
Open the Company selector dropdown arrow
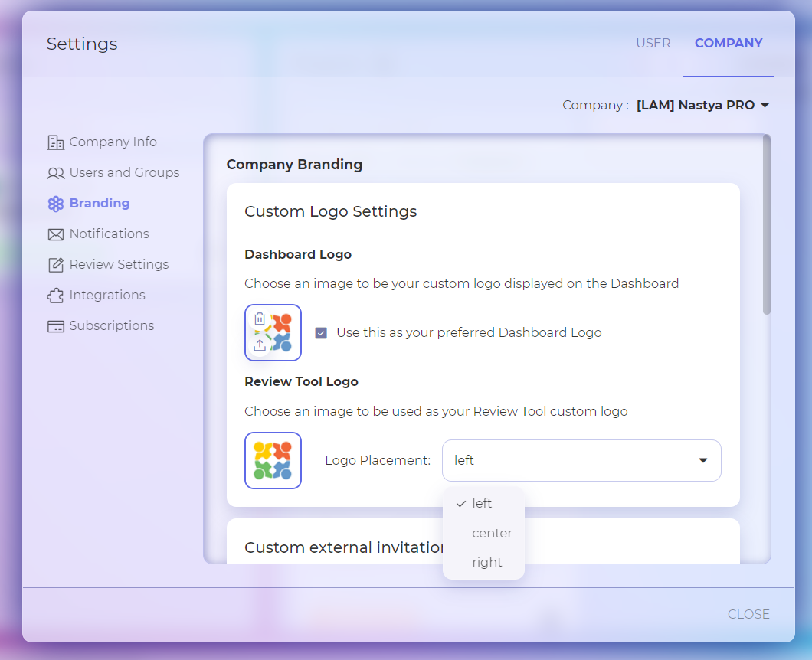[x=765, y=105]
